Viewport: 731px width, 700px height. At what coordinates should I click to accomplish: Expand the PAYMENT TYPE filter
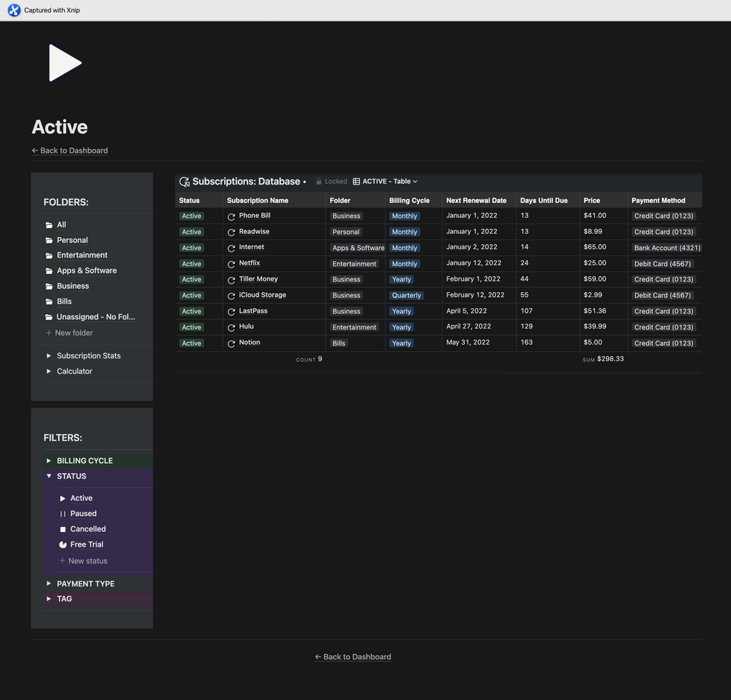49,584
